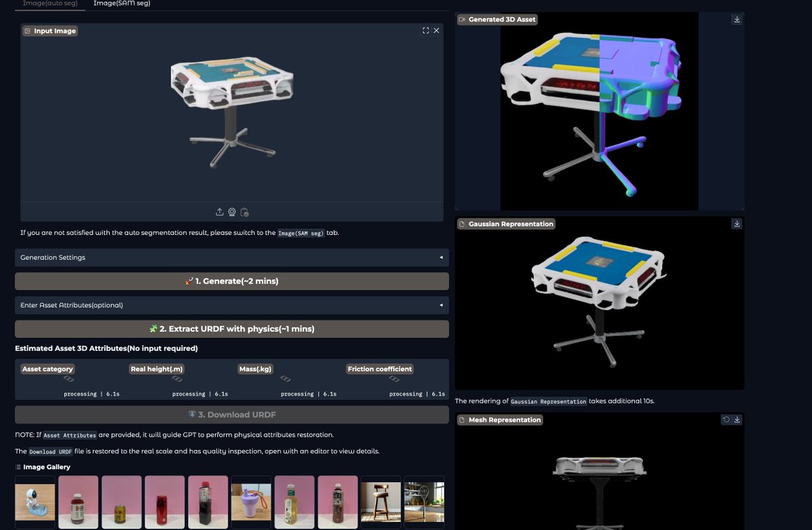Select the yellow can gallery thumbnail

click(122, 502)
